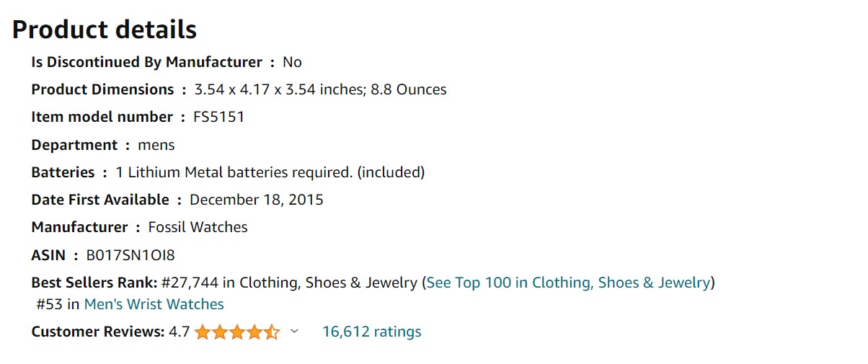Click the date December 18, 2015
Image resolution: width=868 pixels, height=364 pixels.
tap(257, 200)
